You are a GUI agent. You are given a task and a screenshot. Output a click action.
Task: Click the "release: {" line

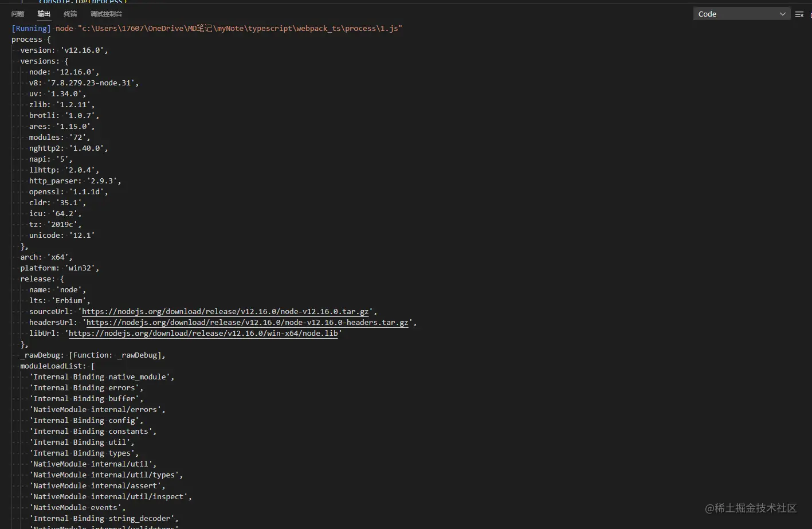42,279
